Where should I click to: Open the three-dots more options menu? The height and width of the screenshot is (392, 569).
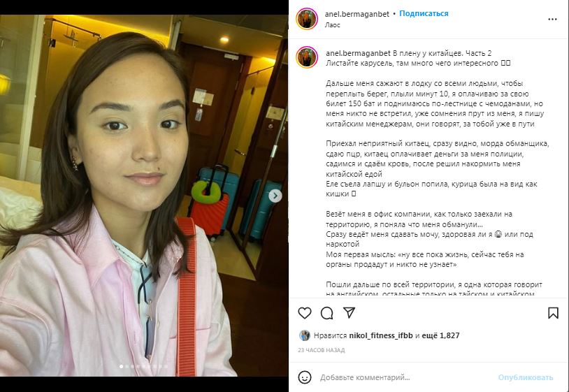[x=552, y=20]
